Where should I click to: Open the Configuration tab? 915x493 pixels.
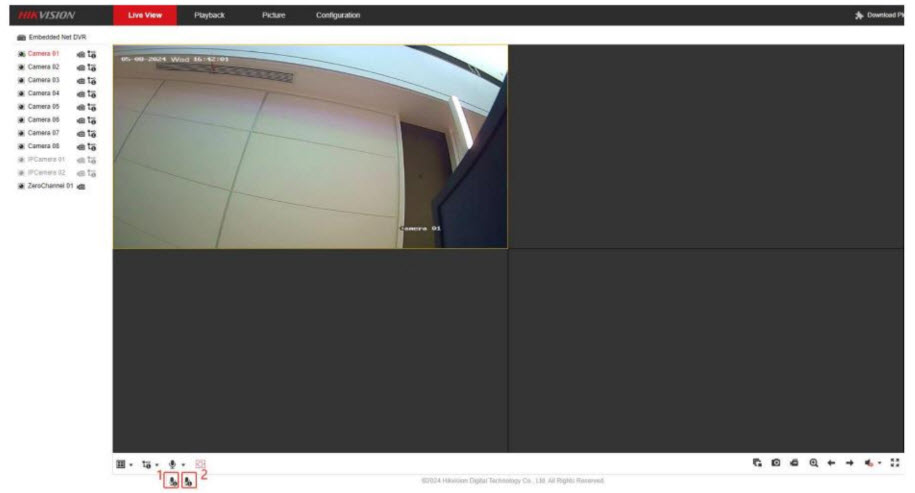(338, 15)
